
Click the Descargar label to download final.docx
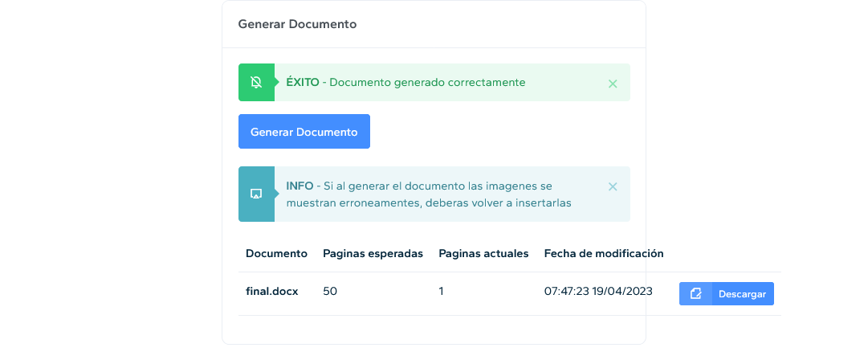point(742,294)
